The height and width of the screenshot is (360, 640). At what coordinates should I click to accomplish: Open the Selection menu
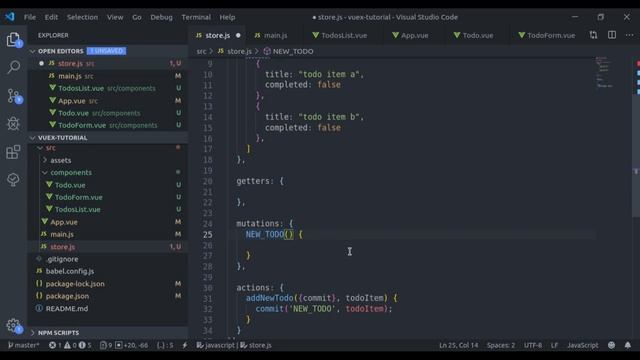coord(82,17)
